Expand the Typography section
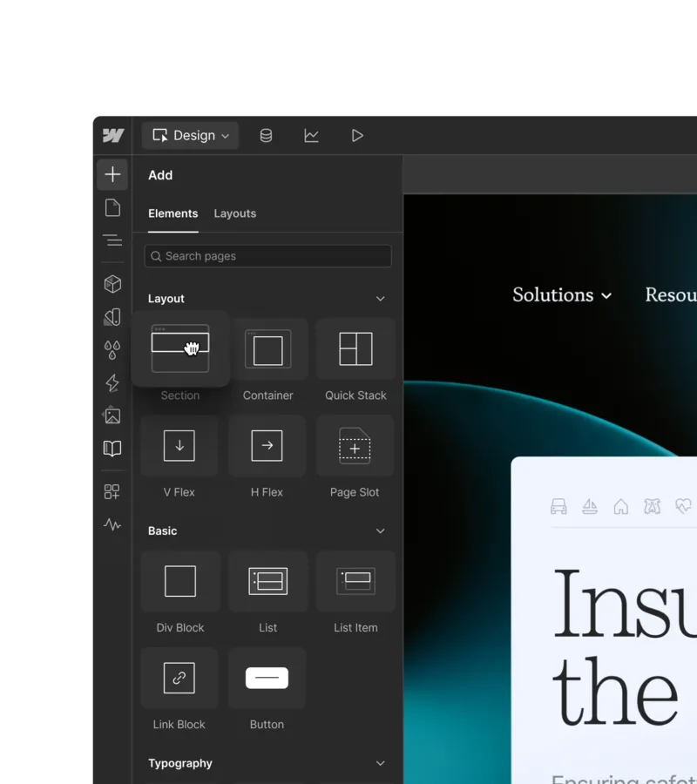The width and height of the screenshot is (697, 784). tap(380, 763)
